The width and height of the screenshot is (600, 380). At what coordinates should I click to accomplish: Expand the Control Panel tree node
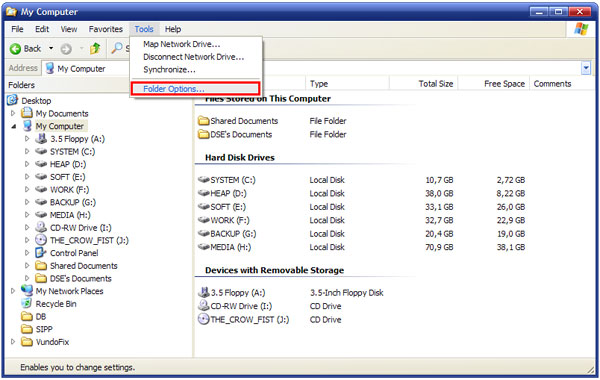27,253
